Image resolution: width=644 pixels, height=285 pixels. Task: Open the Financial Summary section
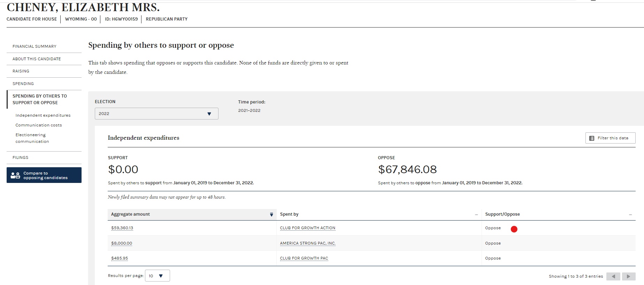tap(34, 46)
